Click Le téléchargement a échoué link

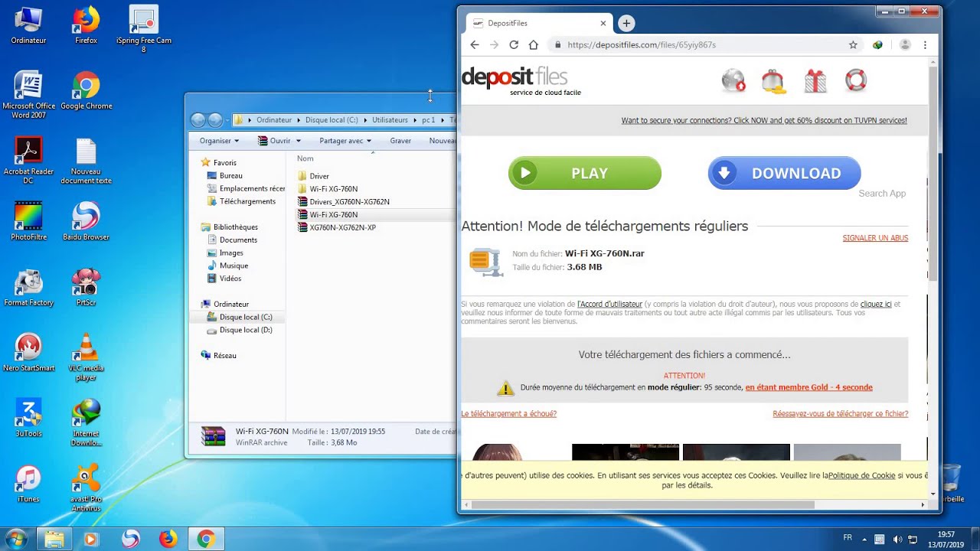(x=508, y=413)
